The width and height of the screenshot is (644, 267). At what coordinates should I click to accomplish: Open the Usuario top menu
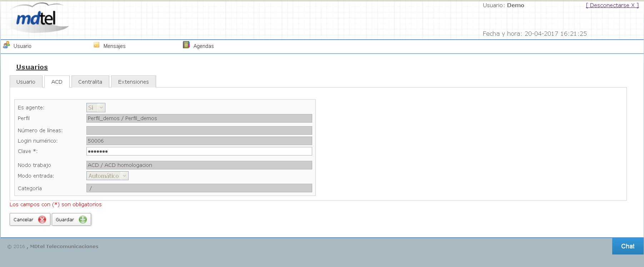point(23,46)
